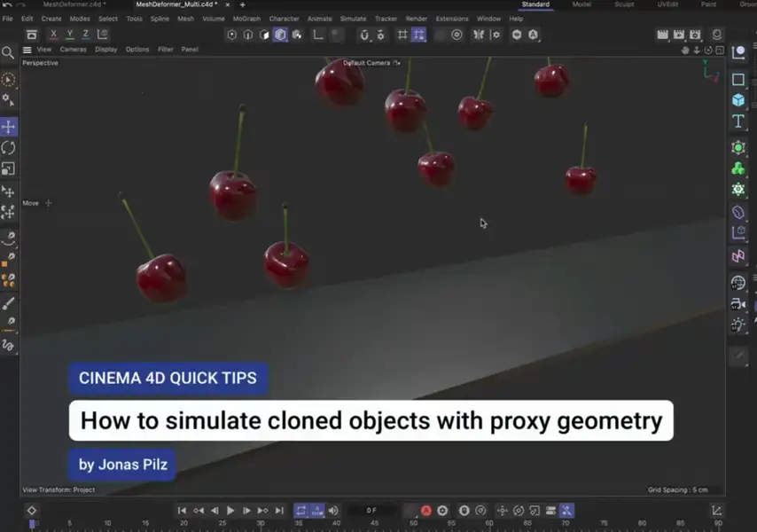Select the Text spline tool
The image size is (757, 532).
point(737,121)
